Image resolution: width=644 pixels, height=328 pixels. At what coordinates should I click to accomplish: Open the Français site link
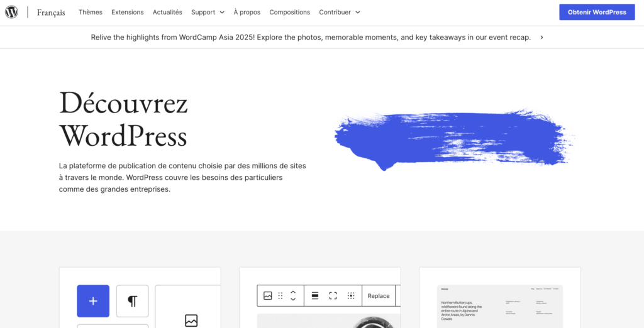click(x=51, y=13)
